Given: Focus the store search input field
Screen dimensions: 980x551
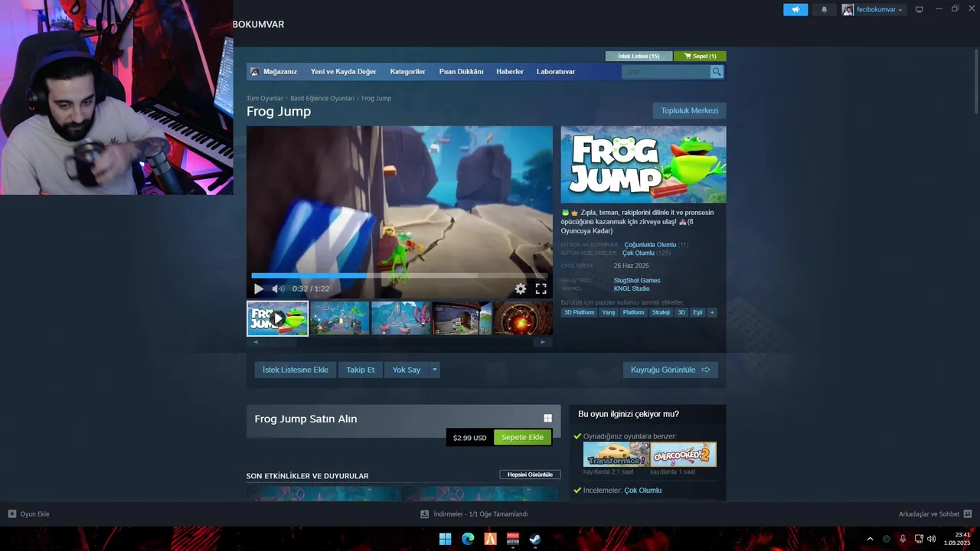Looking at the screenshot, I should 666,72.
